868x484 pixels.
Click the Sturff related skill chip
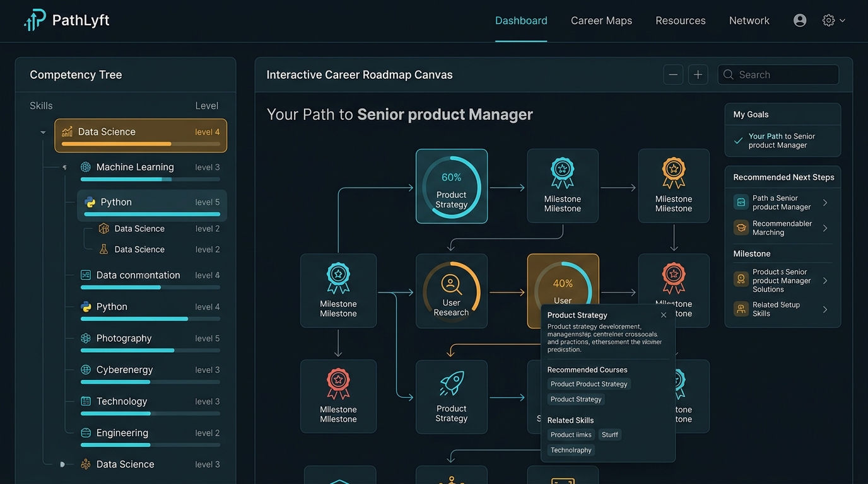coord(610,434)
